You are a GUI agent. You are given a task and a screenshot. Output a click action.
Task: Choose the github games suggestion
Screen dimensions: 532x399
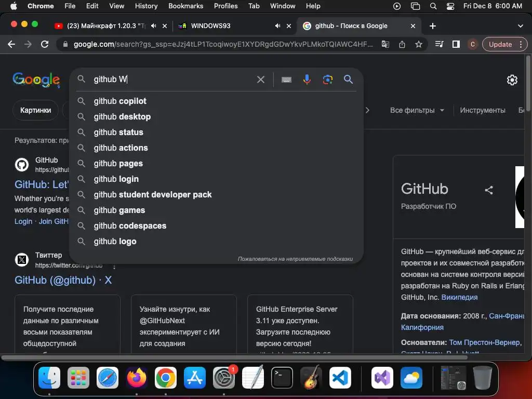pyautogui.click(x=216, y=210)
